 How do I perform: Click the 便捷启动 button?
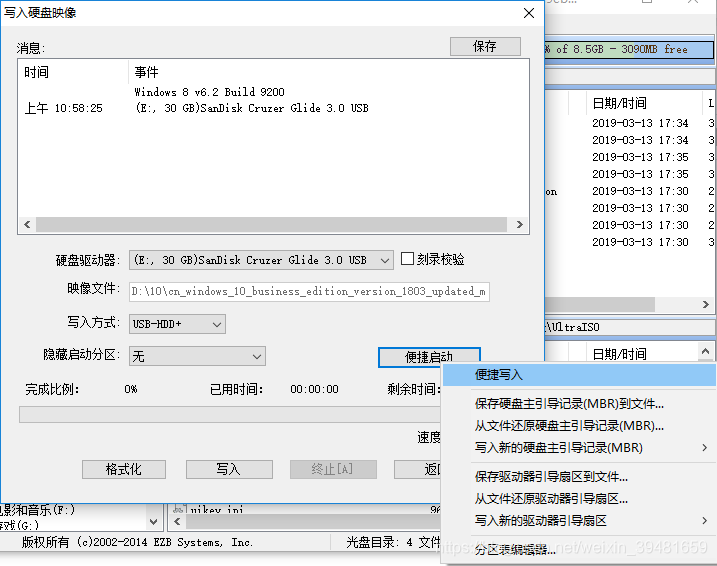(429, 357)
